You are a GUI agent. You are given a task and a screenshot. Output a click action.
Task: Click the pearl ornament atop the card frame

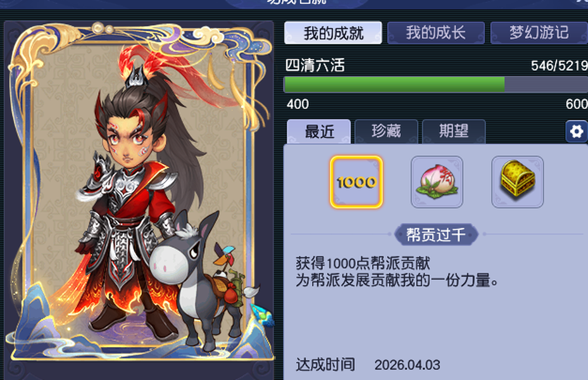click(98, 28)
